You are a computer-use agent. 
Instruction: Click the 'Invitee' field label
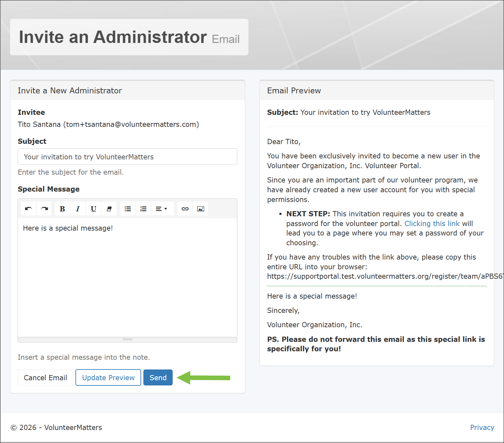pyautogui.click(x=31, y=113)
